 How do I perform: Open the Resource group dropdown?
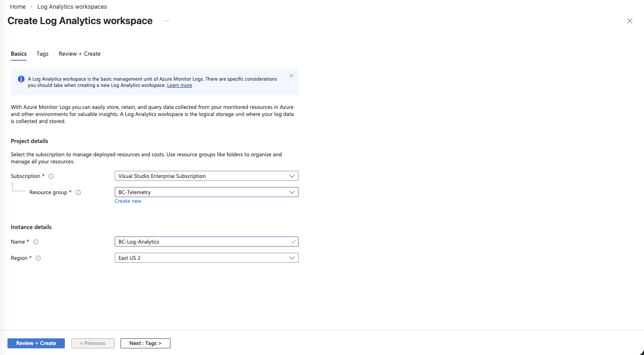pyautogui.click(x=206, y=192)
